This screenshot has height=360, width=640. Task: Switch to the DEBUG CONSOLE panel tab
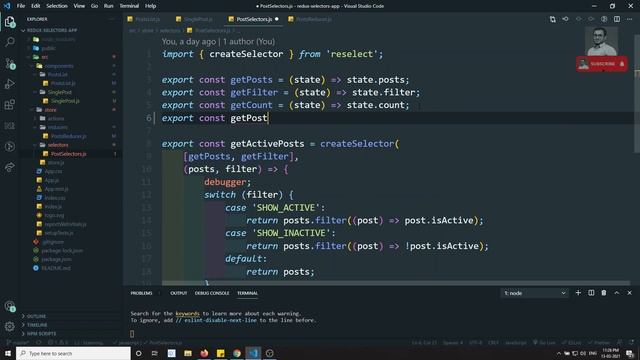(x=212, y=293)
